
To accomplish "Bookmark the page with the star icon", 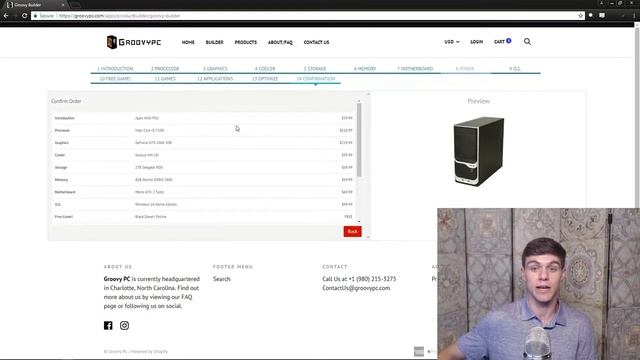I will click(580, 16).
